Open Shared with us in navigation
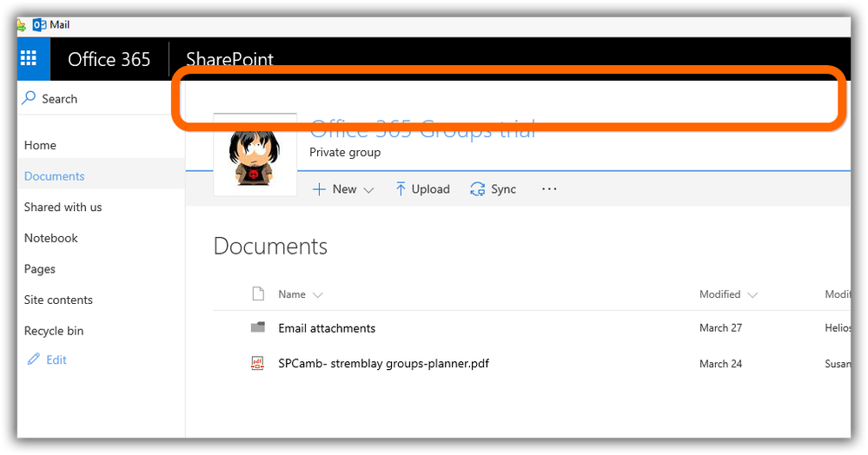868x455 pixels. [63, 207]
